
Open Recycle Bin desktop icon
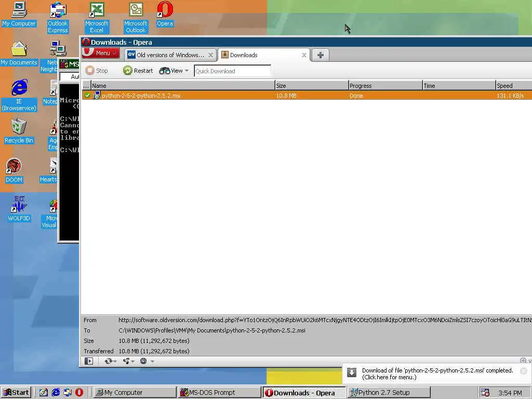tap(19, 130)
